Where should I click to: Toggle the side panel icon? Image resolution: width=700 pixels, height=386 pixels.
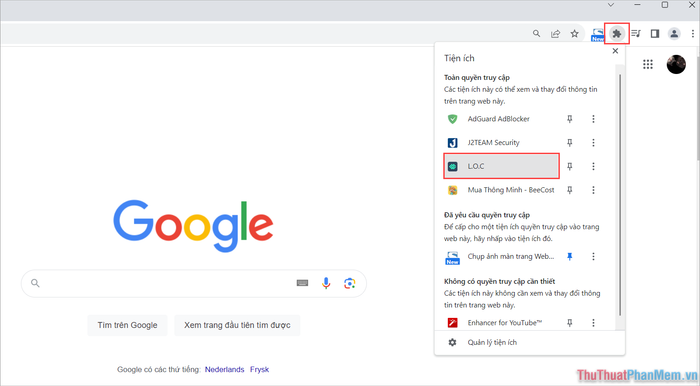click(x=655, y=33)
